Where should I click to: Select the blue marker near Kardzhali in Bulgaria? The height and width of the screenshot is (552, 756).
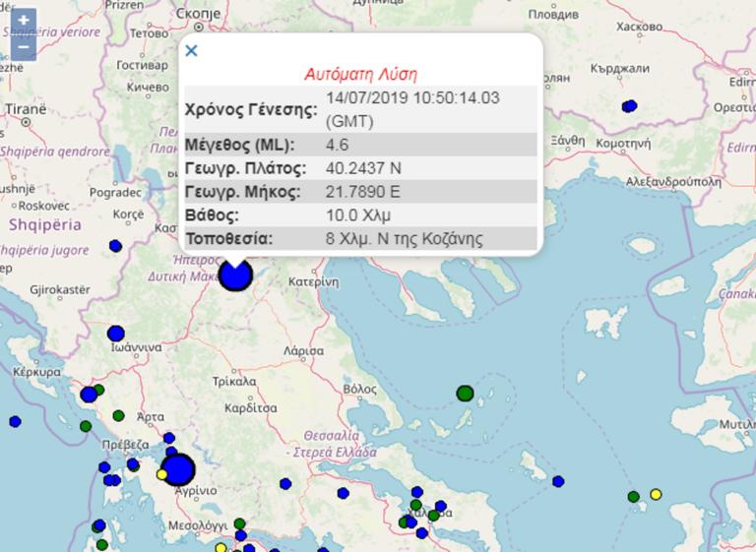[630, 106]
